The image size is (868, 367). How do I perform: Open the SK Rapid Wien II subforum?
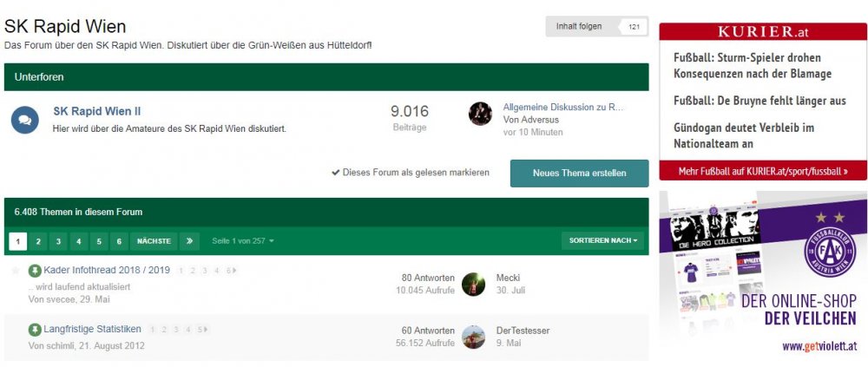(97, 111)
